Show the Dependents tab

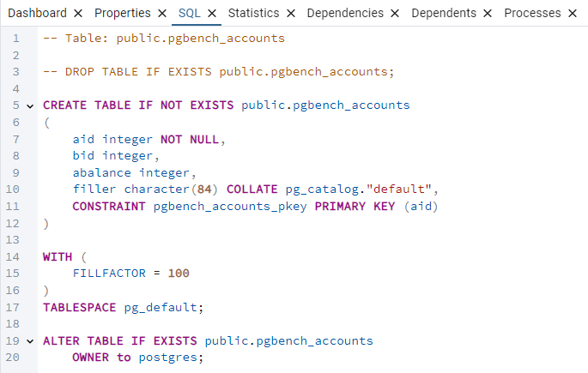(444, 14)
